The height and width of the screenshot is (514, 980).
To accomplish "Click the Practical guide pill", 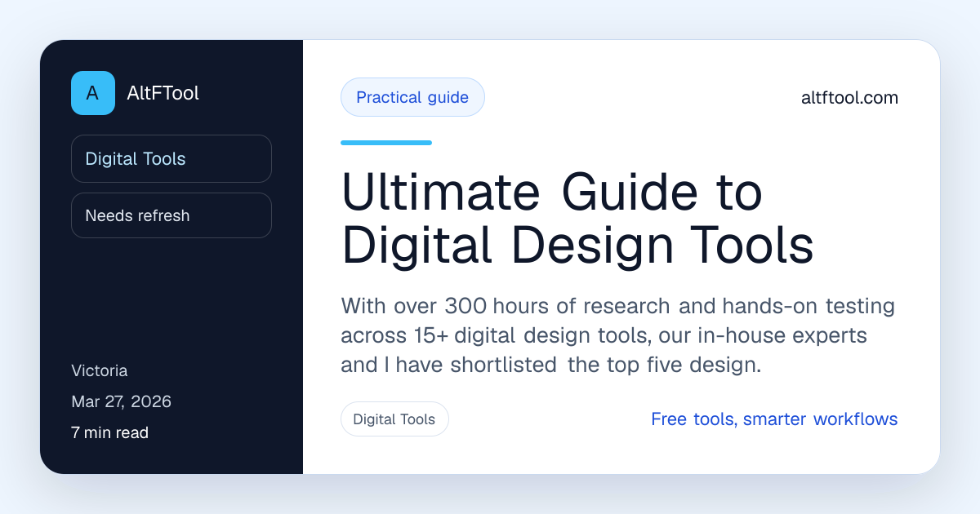I will [412, 98].
